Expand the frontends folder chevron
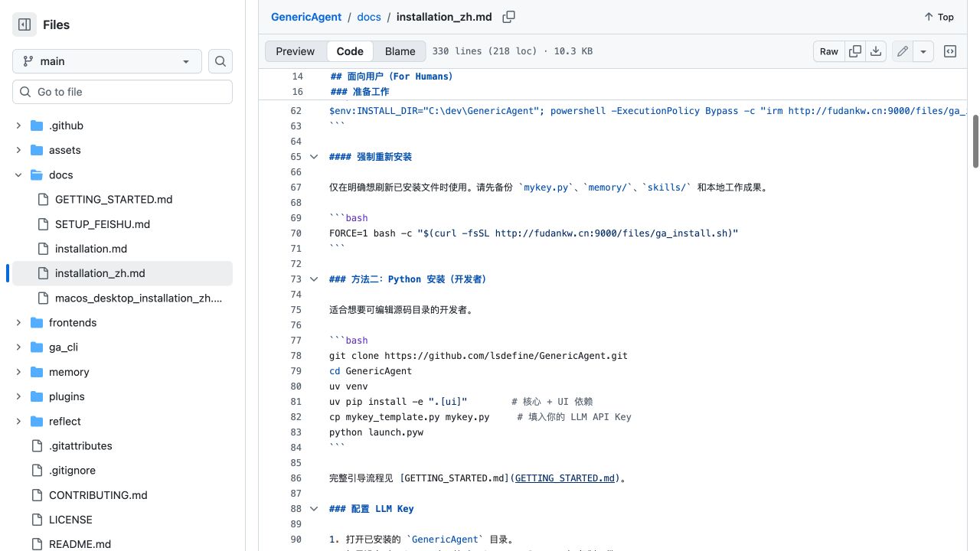The height and width of the screenshot is (551, 980). click(x=18, y=322)
